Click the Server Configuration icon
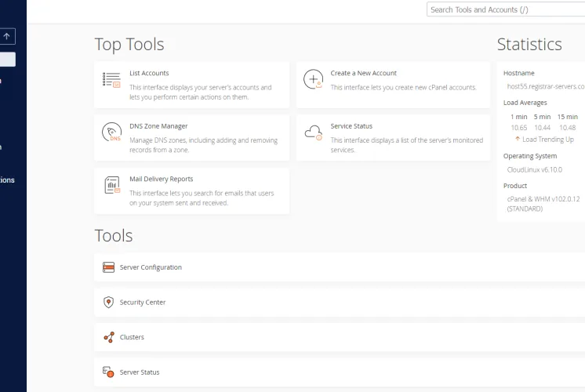 (108, 267)
